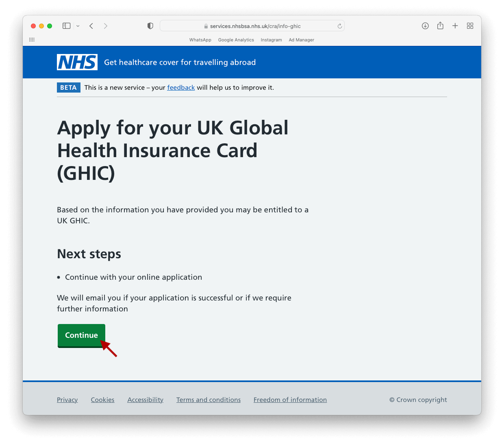
Task: Show the downloads list
Action: click(x=425, y=26)
